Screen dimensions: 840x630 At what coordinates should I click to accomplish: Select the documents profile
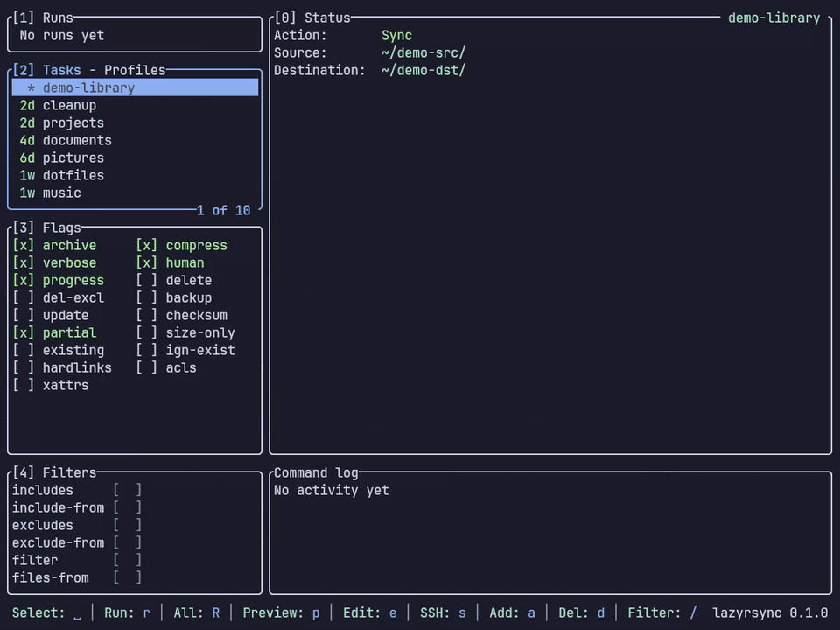135,140
